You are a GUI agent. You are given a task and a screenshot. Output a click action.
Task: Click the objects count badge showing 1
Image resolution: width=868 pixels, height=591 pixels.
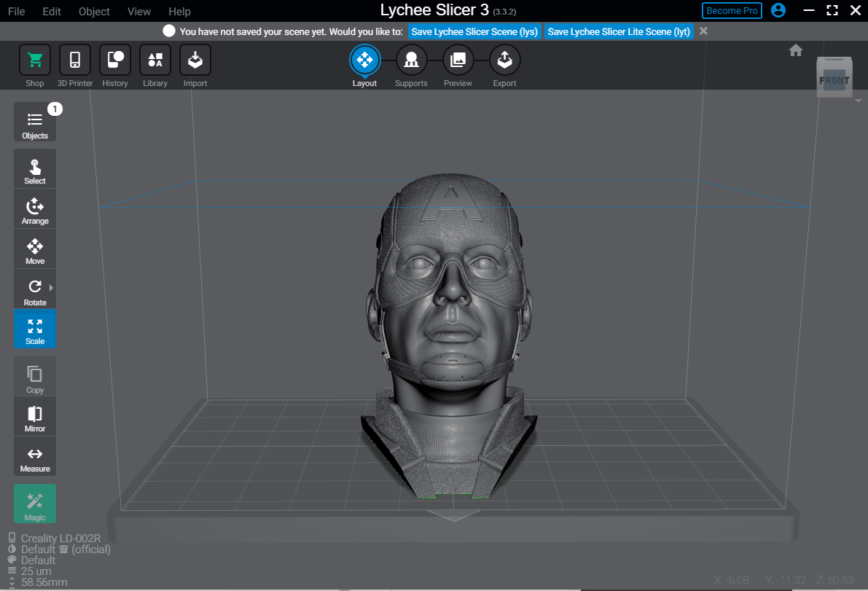[x=55, y=109]
